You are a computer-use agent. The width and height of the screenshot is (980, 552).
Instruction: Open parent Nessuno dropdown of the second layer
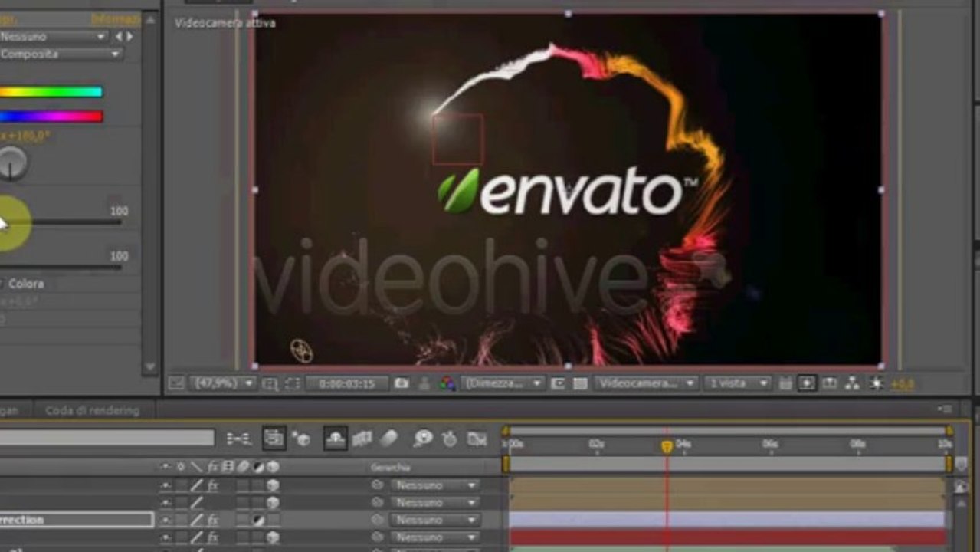[x=434, y=503]
